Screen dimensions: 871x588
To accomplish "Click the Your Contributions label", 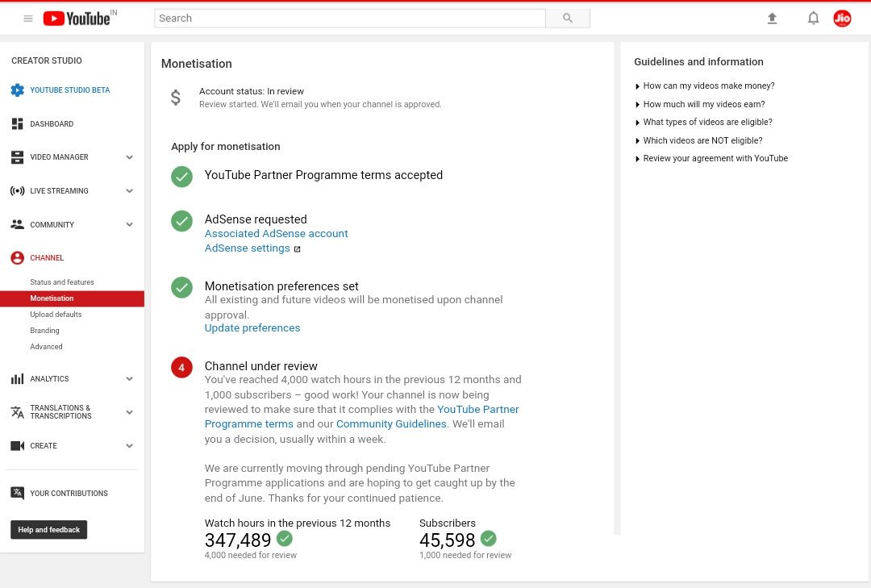I will tap(69, 494).
